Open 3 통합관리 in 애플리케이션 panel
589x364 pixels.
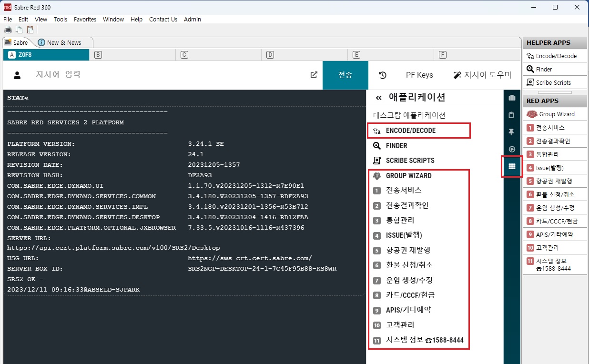(394, 220)
